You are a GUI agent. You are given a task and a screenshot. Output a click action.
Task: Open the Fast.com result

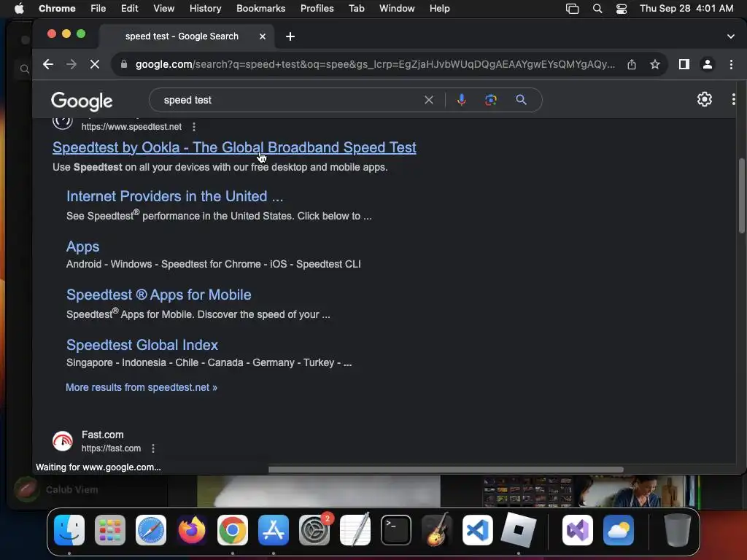tap(102, 435)
